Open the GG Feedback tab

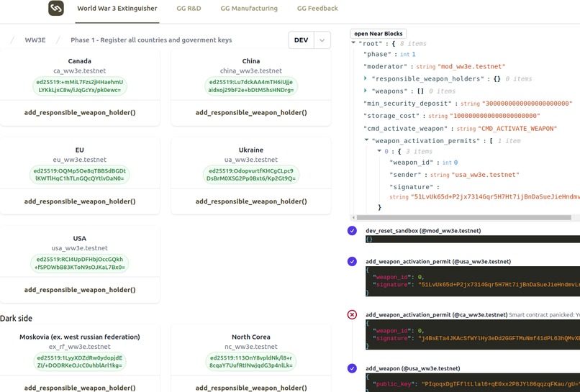coord(317,8)
